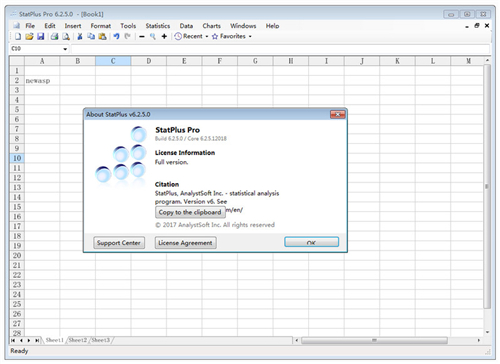The image size is (500, 364).
Task: Switch to the Sheet2 tab
Action: click(78, 340)
